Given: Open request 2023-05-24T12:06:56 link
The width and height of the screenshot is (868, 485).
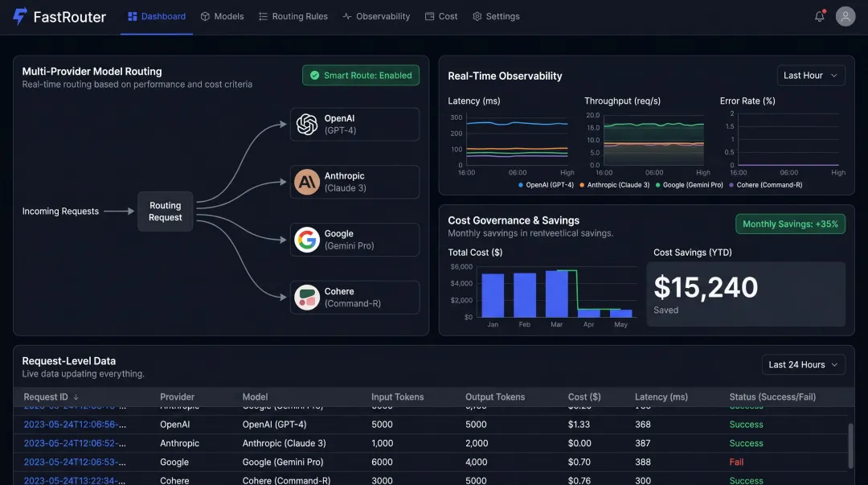Looking at the screenshot, I should coord(75,425).
